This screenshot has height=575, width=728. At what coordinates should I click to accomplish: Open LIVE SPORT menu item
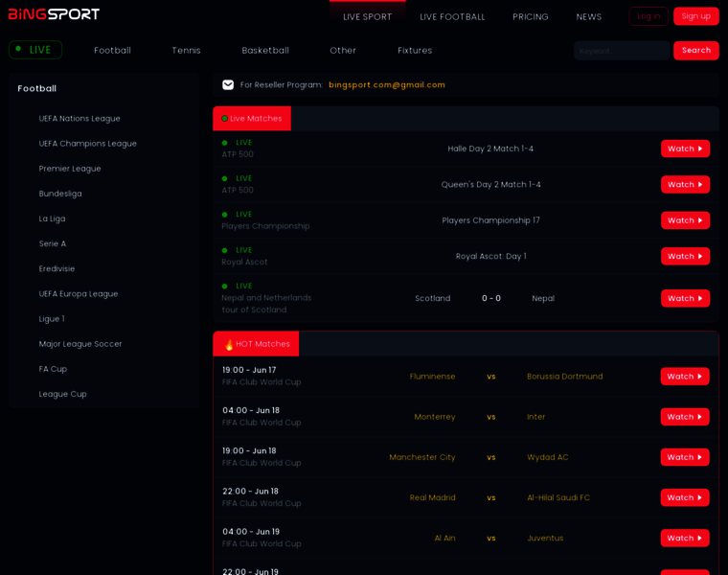click(367, 16)
